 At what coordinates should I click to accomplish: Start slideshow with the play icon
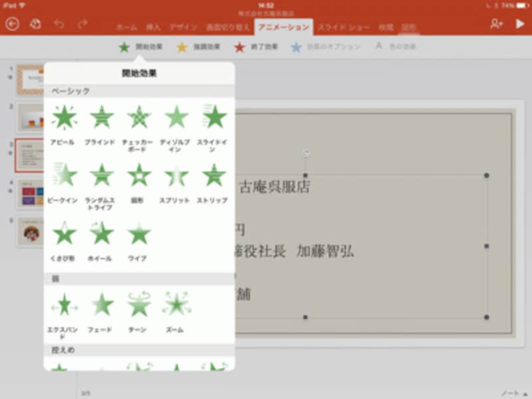pos(520,24)
